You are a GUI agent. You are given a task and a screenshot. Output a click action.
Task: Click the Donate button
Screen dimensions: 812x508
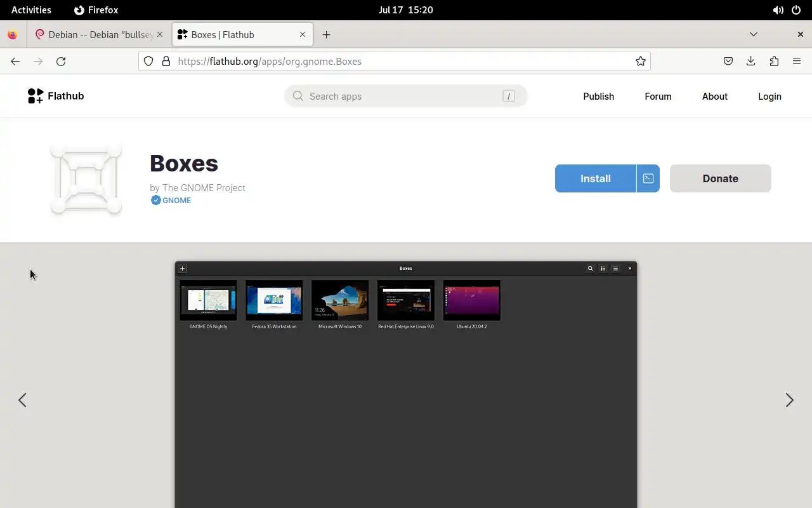point(721,178)
